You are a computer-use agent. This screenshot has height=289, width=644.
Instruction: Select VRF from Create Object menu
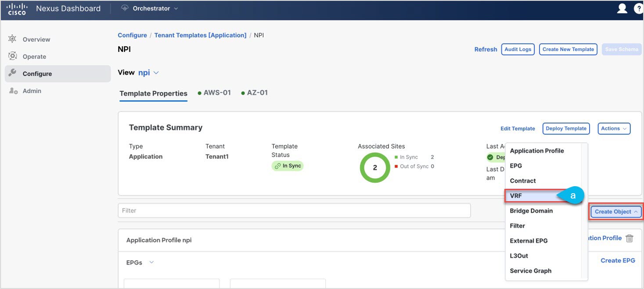[x=516, y=196]
